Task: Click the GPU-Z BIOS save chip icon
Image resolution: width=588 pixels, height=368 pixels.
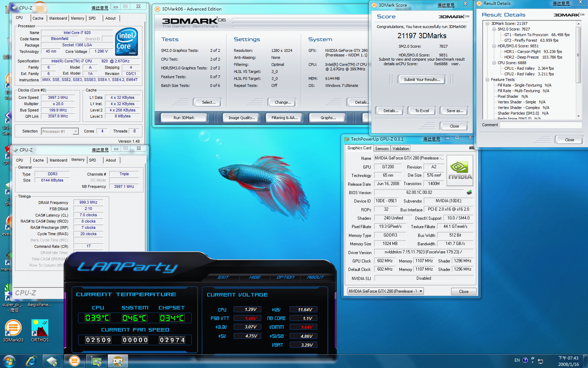Action: tap(469, 192)
